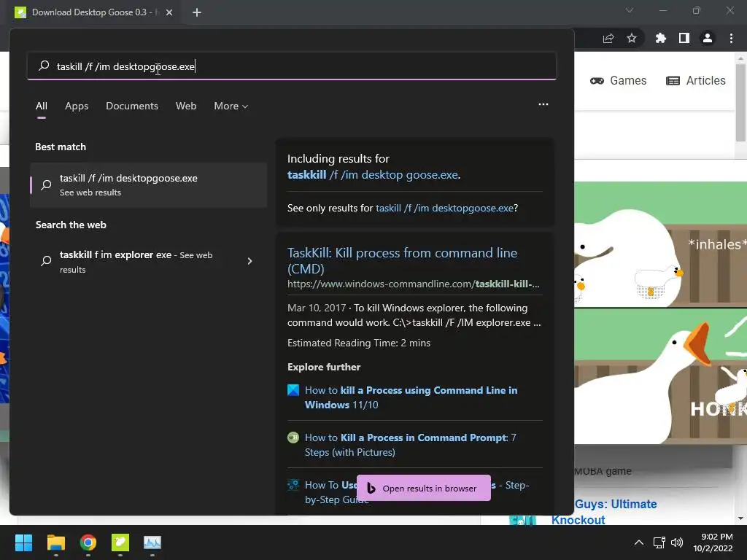Click the webpage vertical scrollbar thumb
The height and width of the screenshot is (560, 747).
(x=740, y=102)
